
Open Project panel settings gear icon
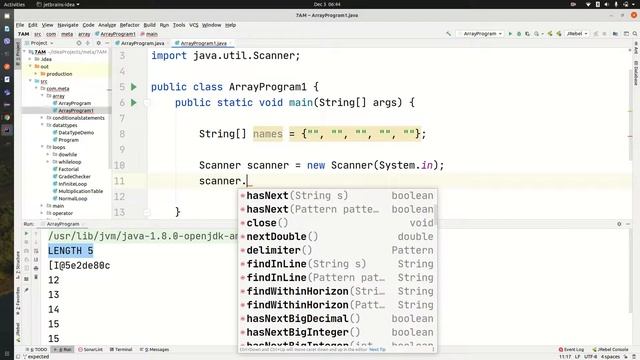coord(98,43)
